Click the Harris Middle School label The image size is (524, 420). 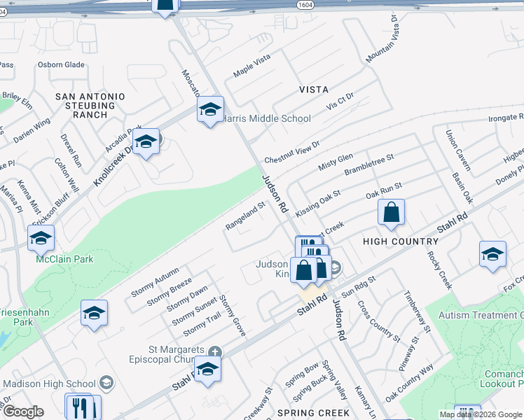pyautogui.click(x=266, y=118)
